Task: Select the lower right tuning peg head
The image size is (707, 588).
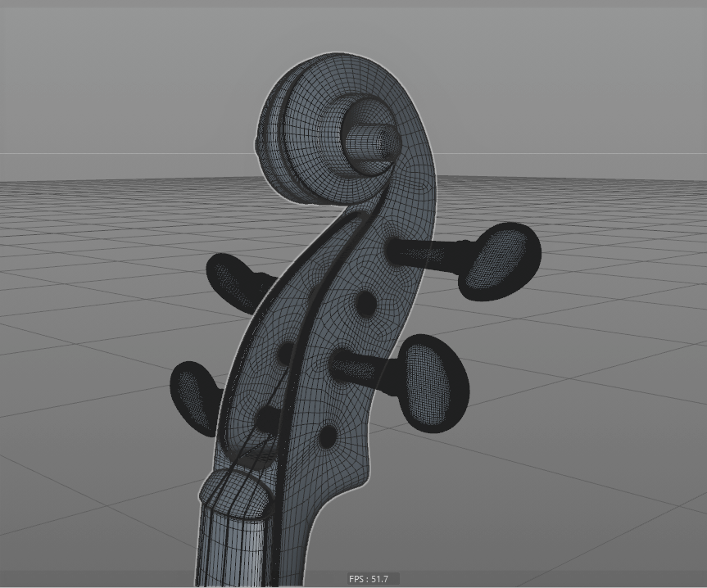Action: [435, 383]
